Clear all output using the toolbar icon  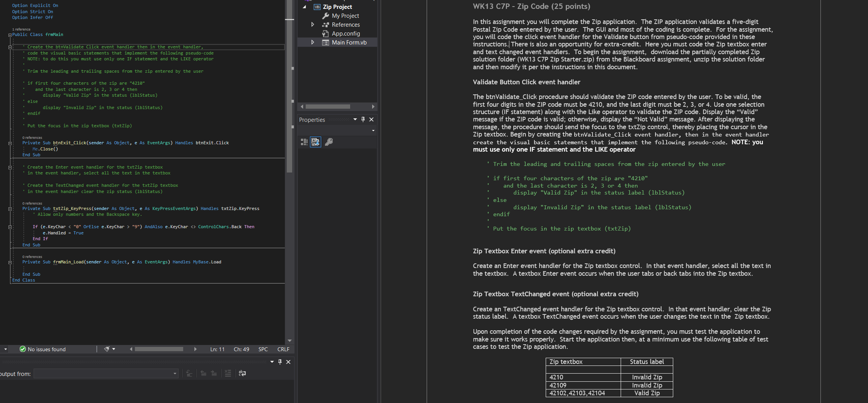point(228,373)
